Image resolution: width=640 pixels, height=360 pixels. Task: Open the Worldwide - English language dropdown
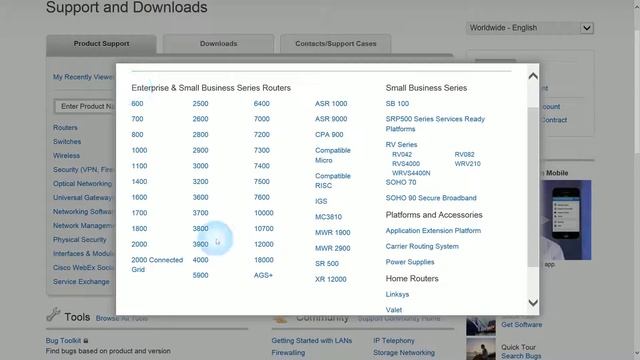pyautogui.click(x=530, y=28)
